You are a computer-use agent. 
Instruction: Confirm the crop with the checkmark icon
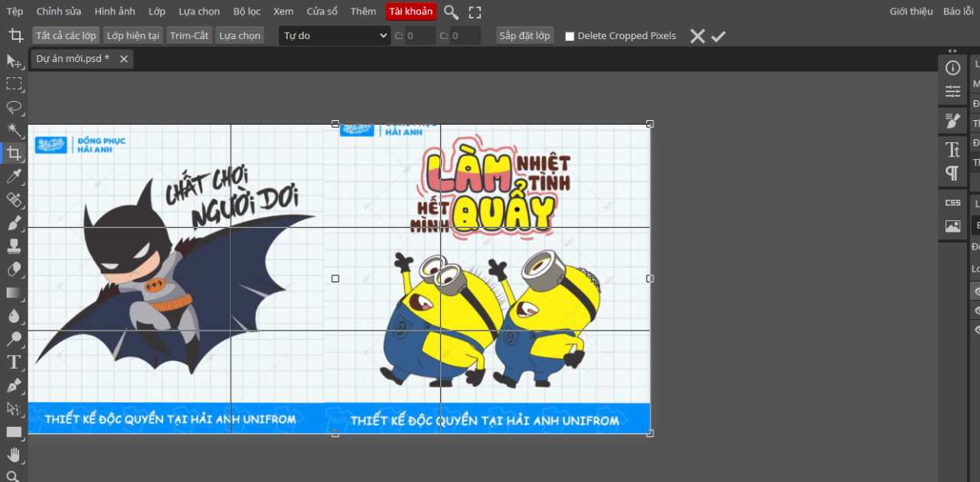(x=718, y=36)
